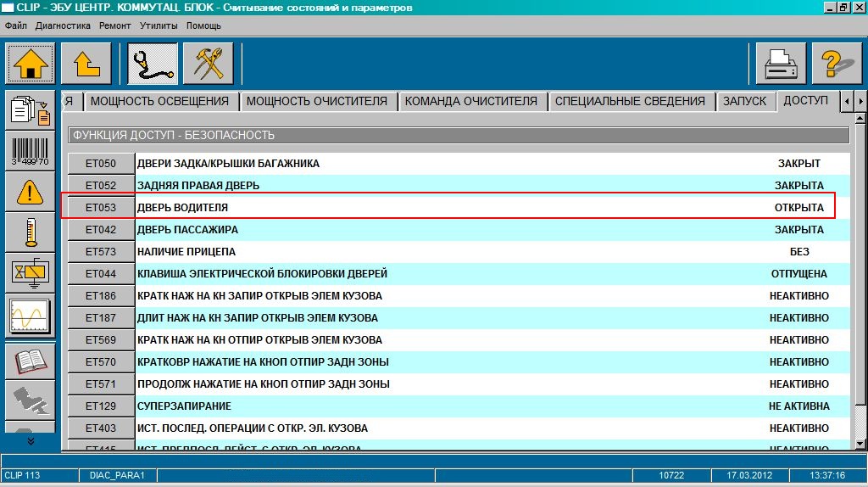
Task: Click the ET050 code button
Action: click(101, 164)
